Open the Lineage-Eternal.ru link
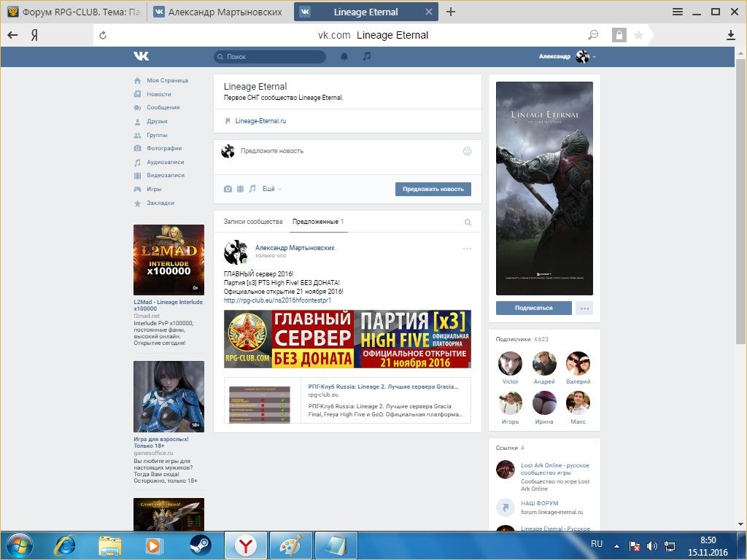 (260, 121)
